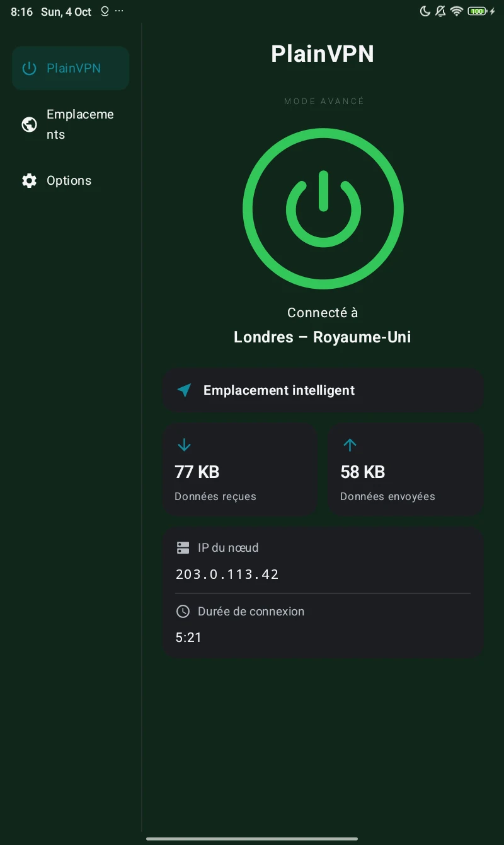Click the navigation arrow icon for smart location
The image size is (504, 845).
pyautogui.click(x=184, y=390)
